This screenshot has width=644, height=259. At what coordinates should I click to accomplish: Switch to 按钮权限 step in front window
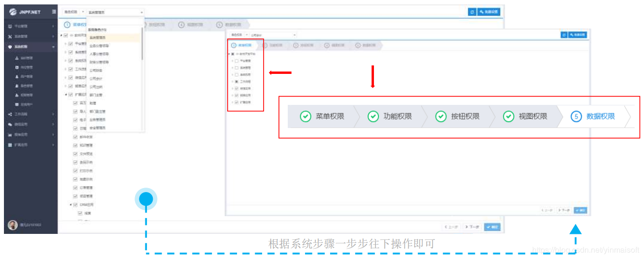coord(303,45)
